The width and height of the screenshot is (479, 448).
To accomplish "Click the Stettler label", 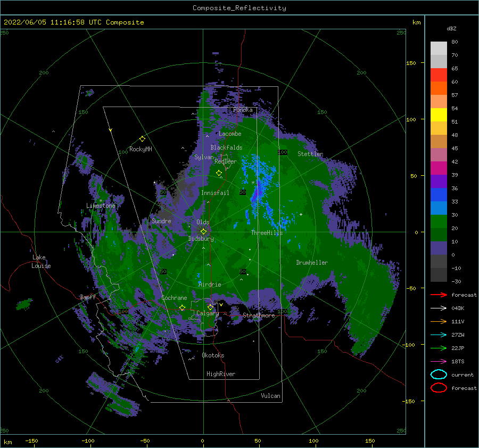I will pos(310,154).
